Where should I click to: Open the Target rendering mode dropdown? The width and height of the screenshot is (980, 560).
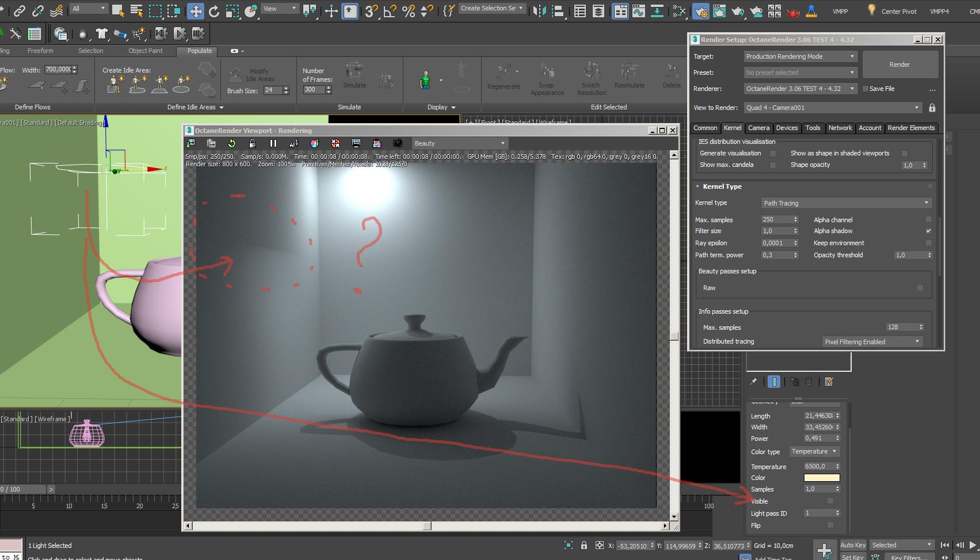pos(800,56)
